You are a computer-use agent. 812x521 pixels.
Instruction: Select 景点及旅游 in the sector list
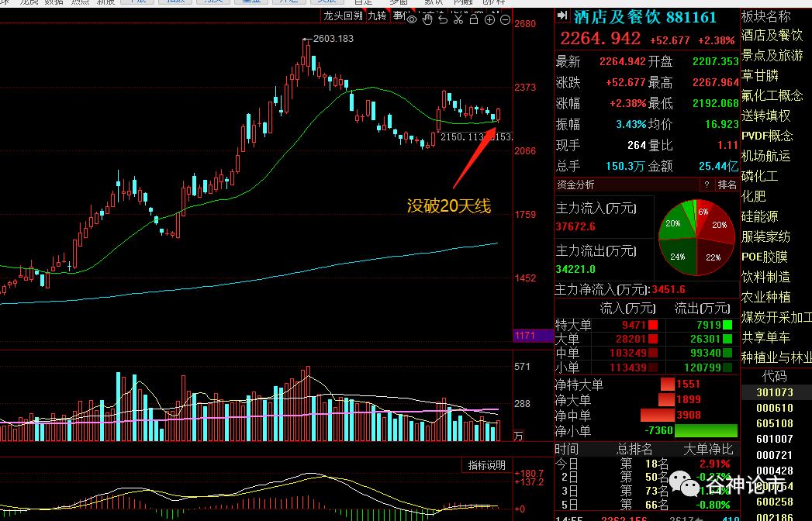pyautogui.click(x=772, y=55)
